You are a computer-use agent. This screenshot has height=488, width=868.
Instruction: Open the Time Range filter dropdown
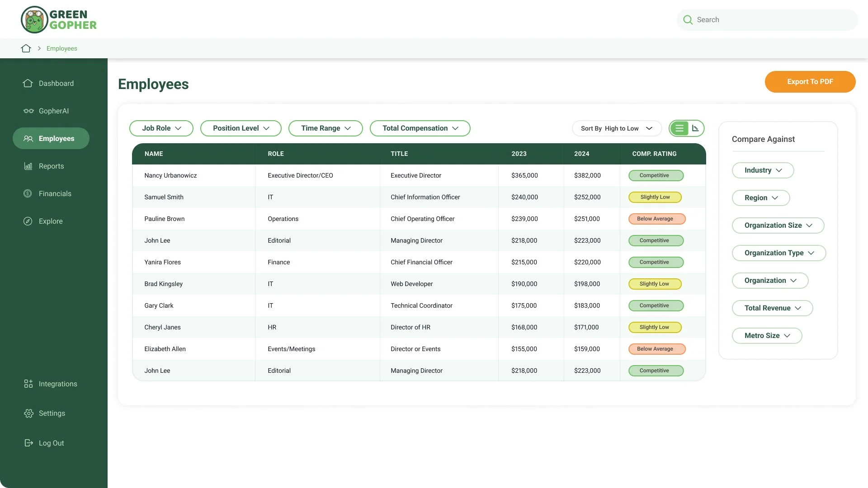[x=325, y=128]
